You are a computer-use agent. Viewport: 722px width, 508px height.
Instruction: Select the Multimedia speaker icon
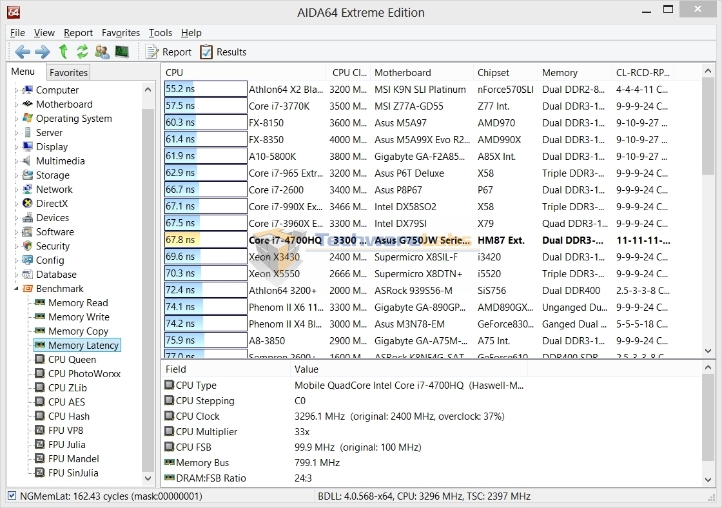[27, 161]
